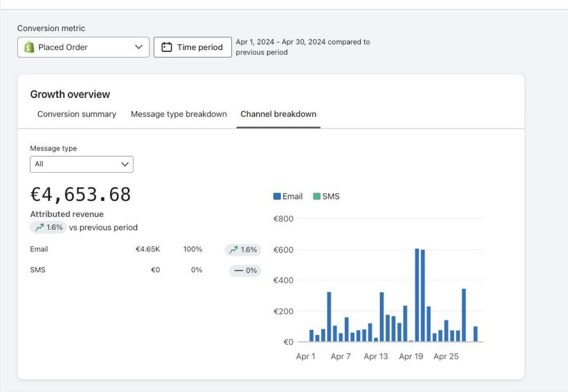
Task: Click the Email row label
Action: [39, 249]
